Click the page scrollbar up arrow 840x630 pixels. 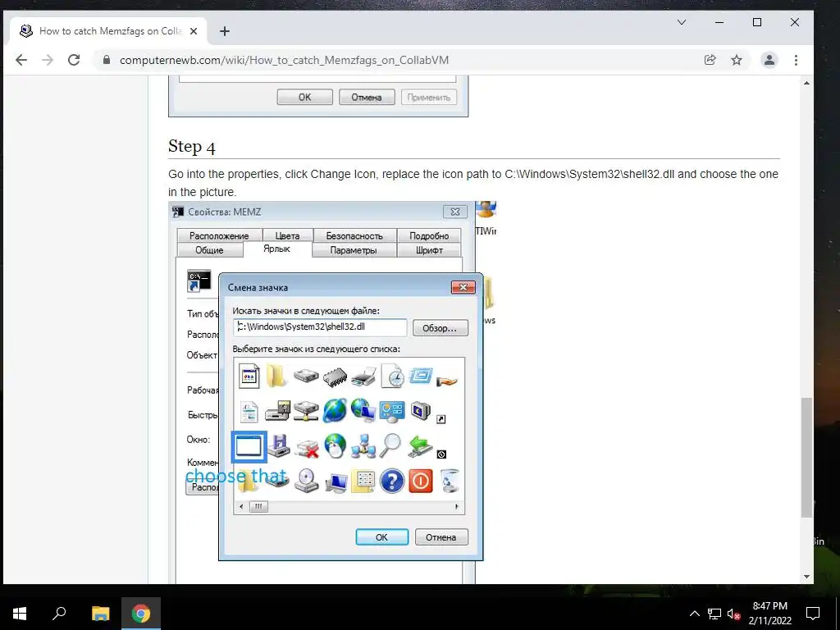807,83
